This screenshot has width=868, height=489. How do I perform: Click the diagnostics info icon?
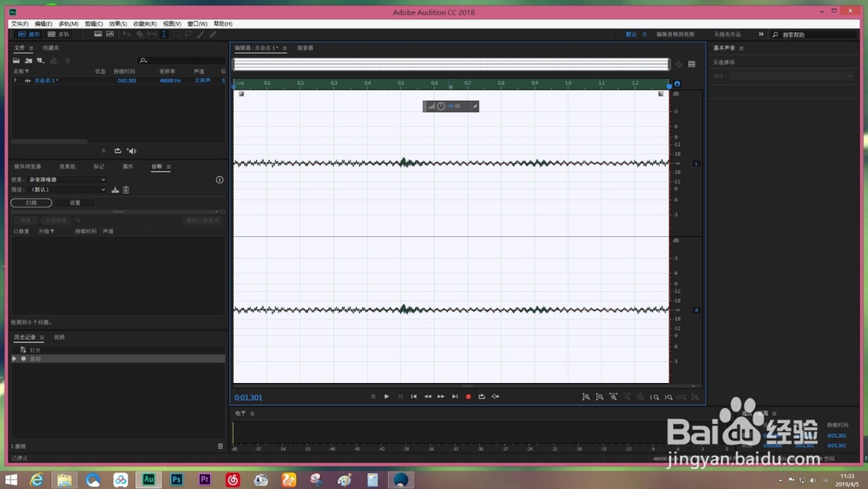220,180
